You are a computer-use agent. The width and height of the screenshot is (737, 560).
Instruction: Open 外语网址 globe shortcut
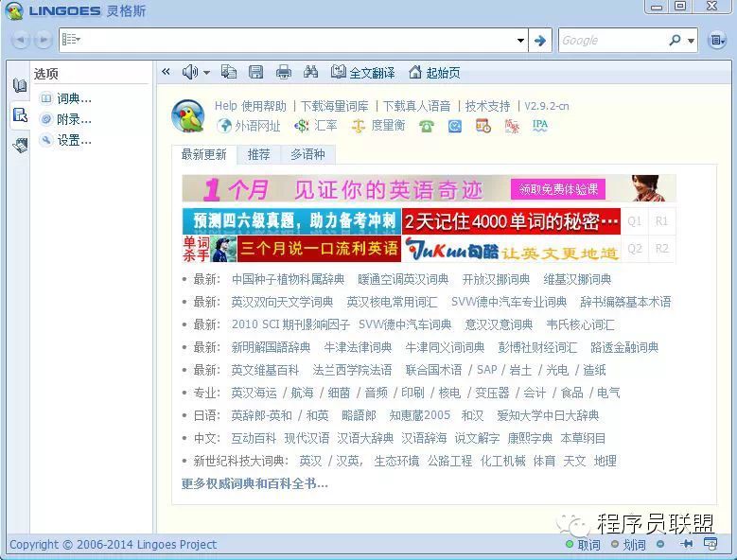pyautogui.click(x=249, y=126)
